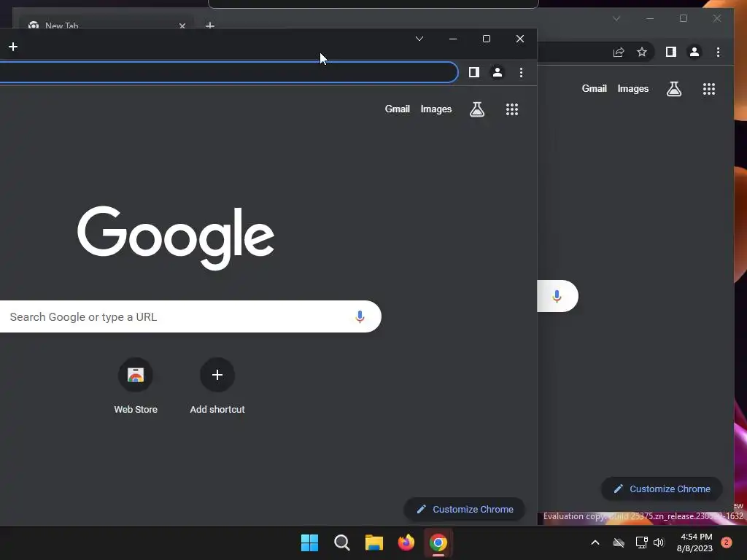Show hidden system tray icons

[x=595, y=542]
